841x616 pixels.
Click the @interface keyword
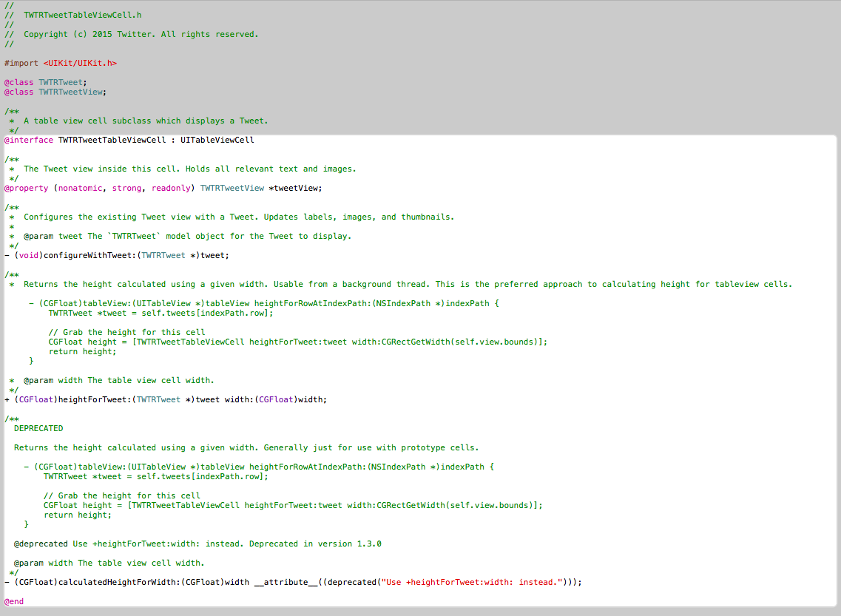click(x=29, y=140)
